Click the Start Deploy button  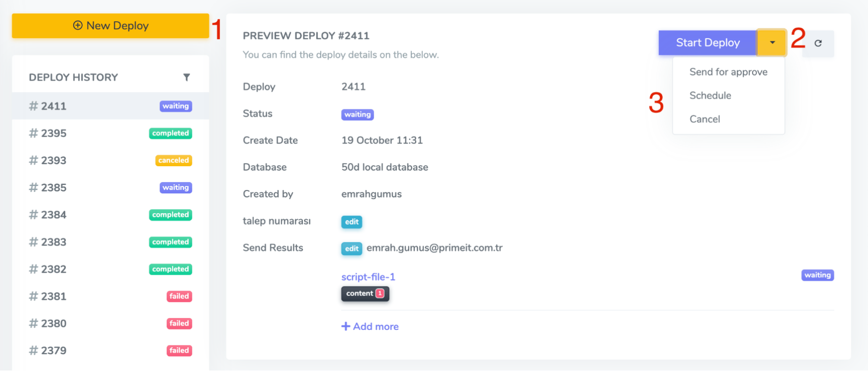(x=707, y=43)
